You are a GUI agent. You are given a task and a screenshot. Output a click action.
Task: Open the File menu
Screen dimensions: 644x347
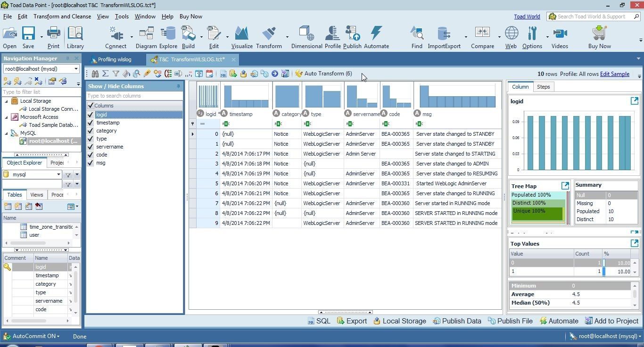[8, 16]
